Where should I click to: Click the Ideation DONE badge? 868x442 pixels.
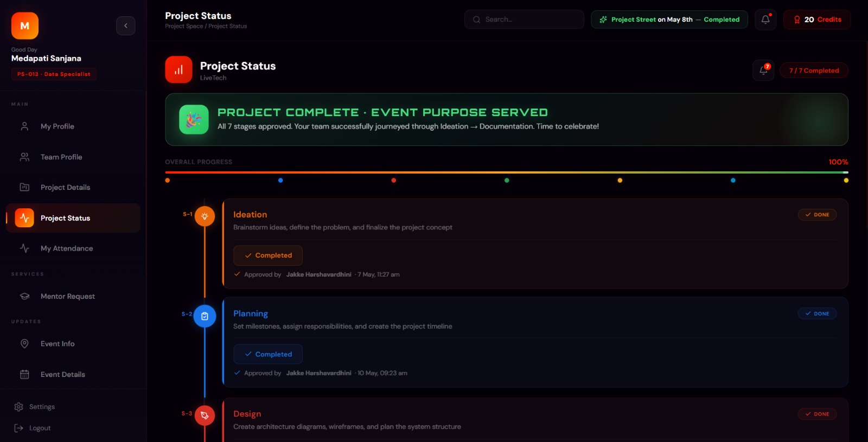(x=817, y=215)
